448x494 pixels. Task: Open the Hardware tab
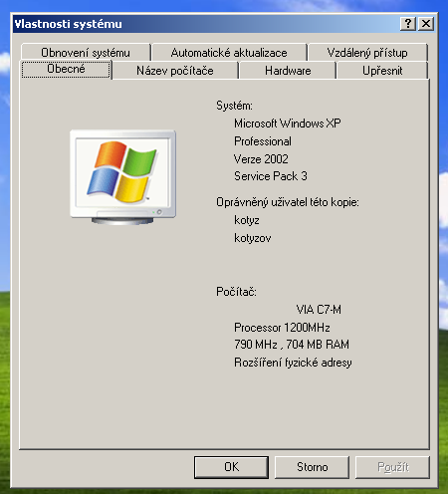(x=288, y=71)
